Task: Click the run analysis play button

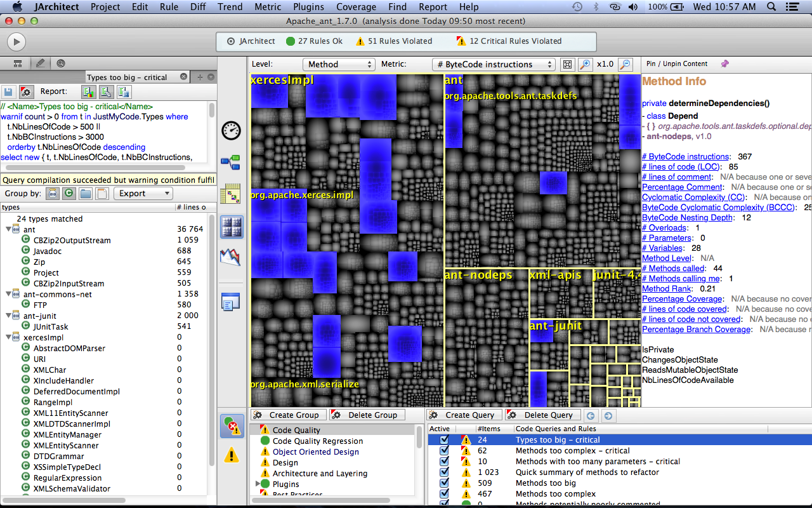Action: click(16, 42)
